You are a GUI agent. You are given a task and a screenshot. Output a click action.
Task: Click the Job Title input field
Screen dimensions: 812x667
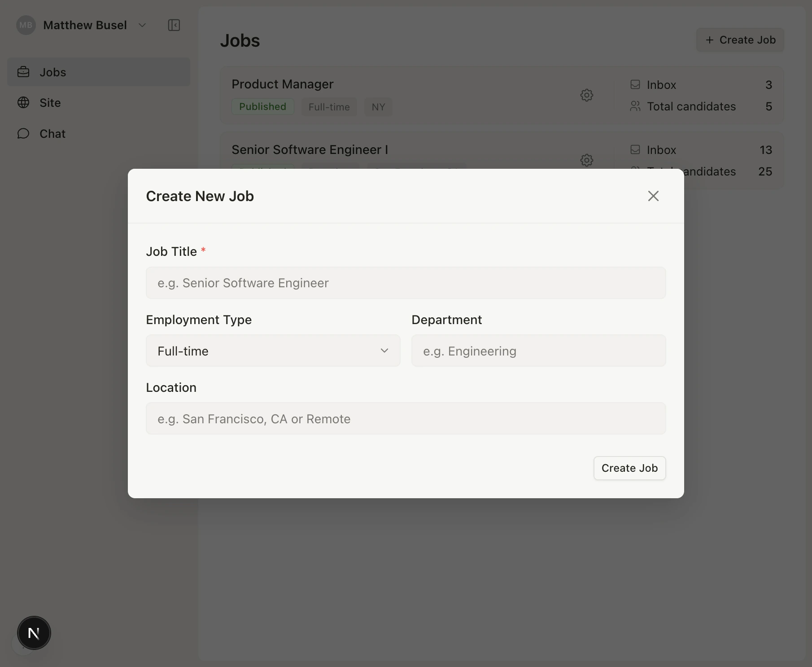405,283
